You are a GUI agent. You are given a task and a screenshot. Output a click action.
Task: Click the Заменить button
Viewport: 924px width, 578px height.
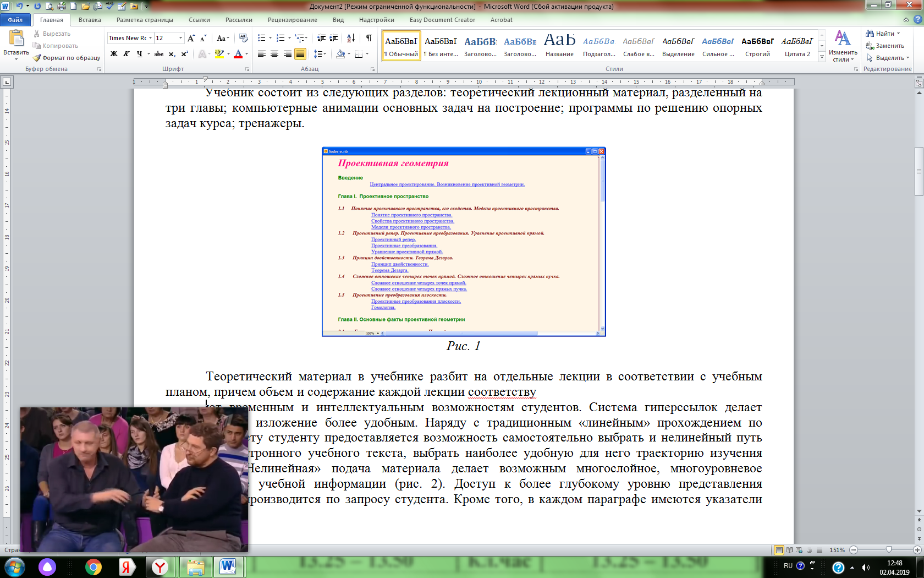pyautogui.click(x=885, y=46)
